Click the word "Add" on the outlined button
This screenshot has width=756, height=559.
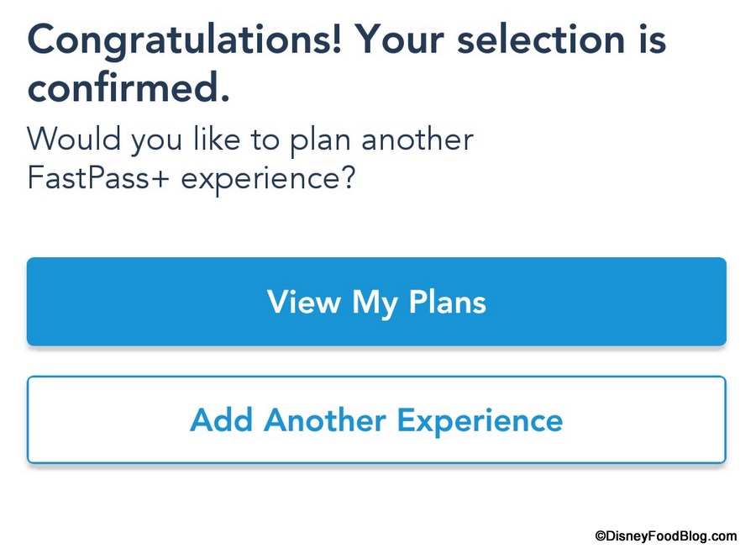click(x=220, y=419)
